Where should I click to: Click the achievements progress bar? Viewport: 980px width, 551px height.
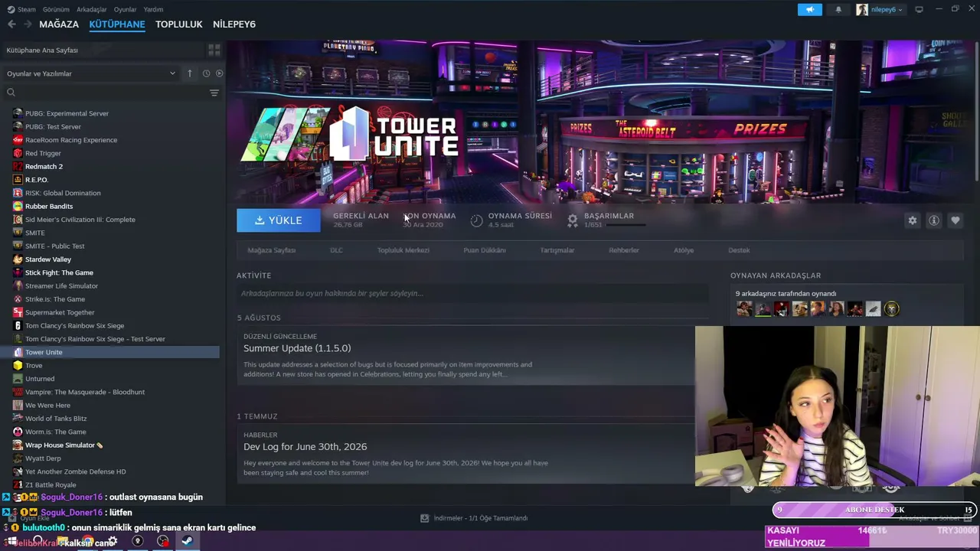[x=626, y=226]
